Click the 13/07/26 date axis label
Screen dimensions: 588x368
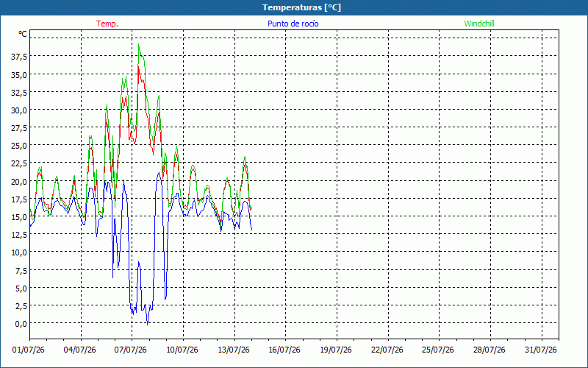point(234,350)
